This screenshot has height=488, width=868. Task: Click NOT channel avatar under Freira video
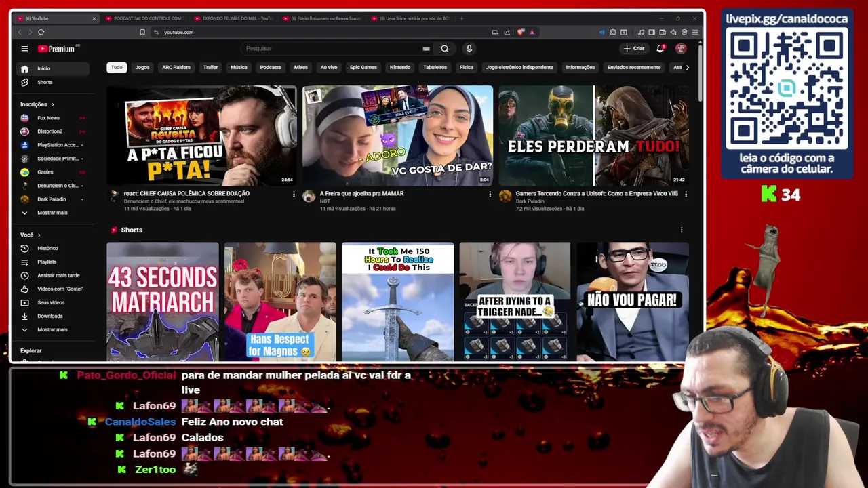[309, 197]
